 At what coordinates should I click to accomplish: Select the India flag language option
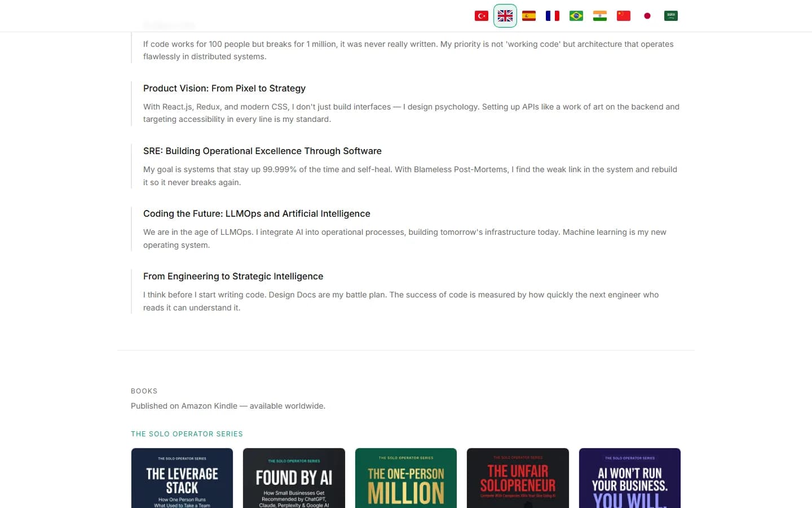point(600,16)
